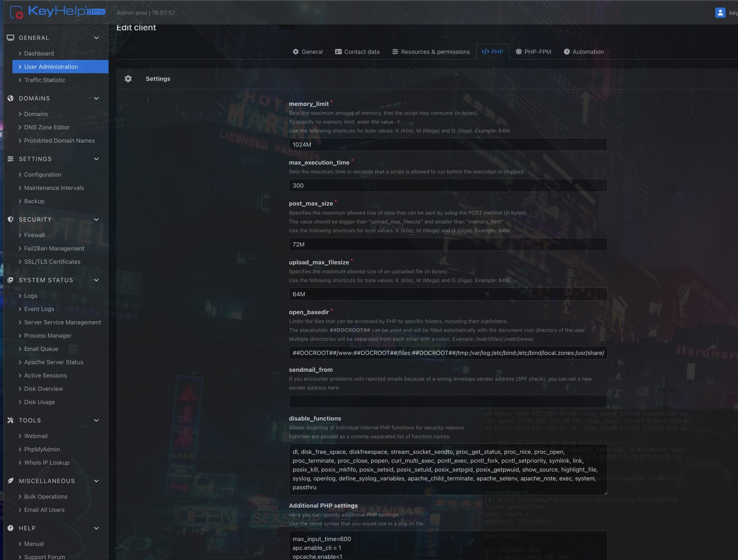Image resolution: width=738 pixels, height=560 pixels.
Task: Click the Help question mark icon
Action: click(x=11, y=528)
